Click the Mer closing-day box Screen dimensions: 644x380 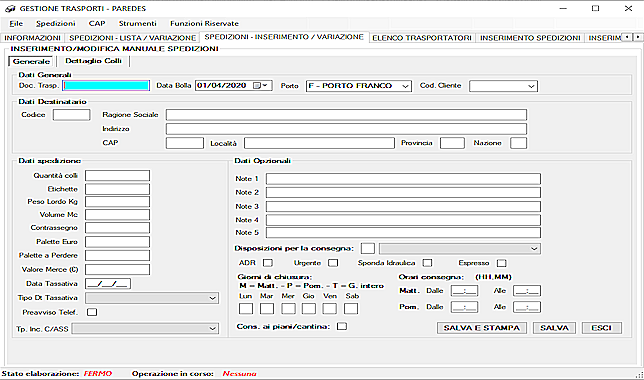(x=288, y=309)
